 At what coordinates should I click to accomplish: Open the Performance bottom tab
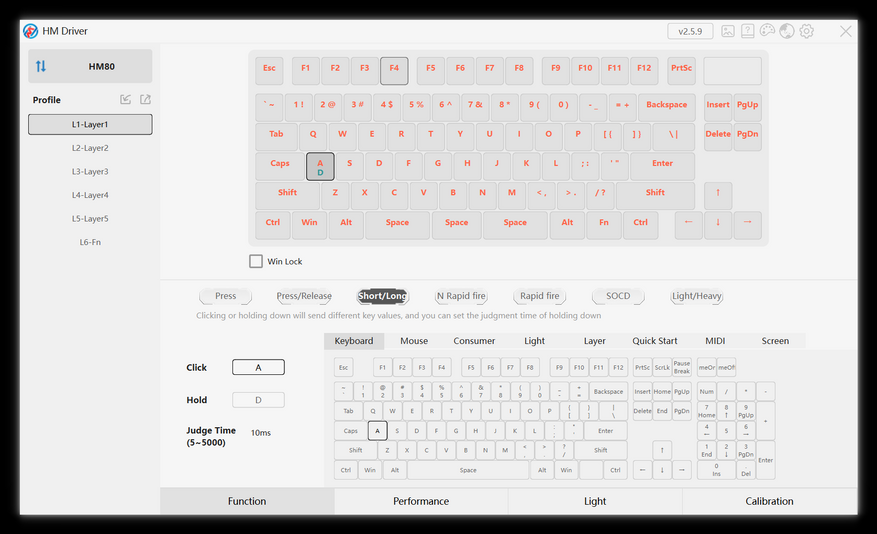click(x=421, y=501)
